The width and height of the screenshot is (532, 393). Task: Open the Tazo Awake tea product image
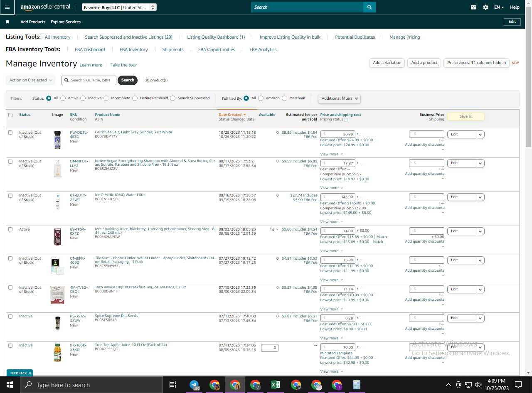[58, 295]
